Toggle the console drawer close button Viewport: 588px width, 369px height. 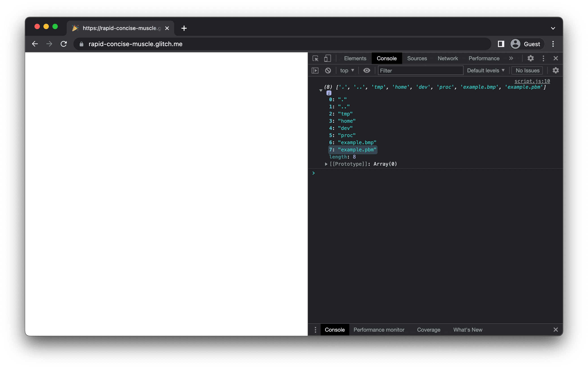tap(556, 329)
